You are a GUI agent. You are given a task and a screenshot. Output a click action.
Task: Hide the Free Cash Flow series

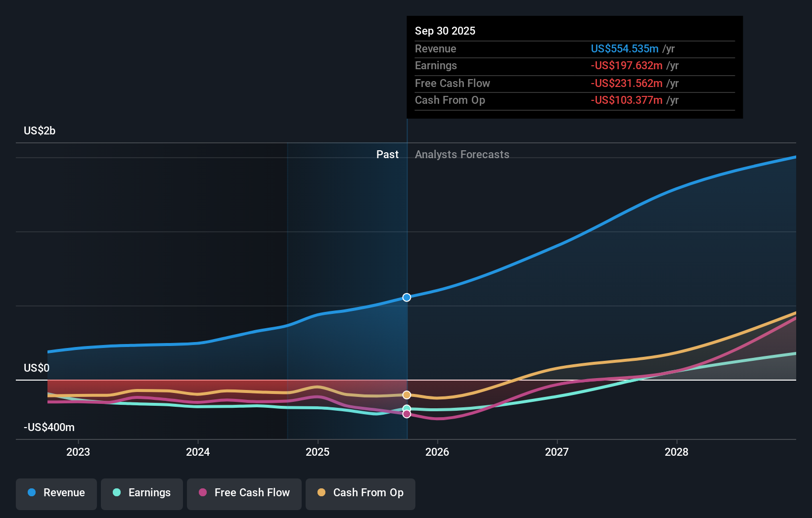pos(244,493)
